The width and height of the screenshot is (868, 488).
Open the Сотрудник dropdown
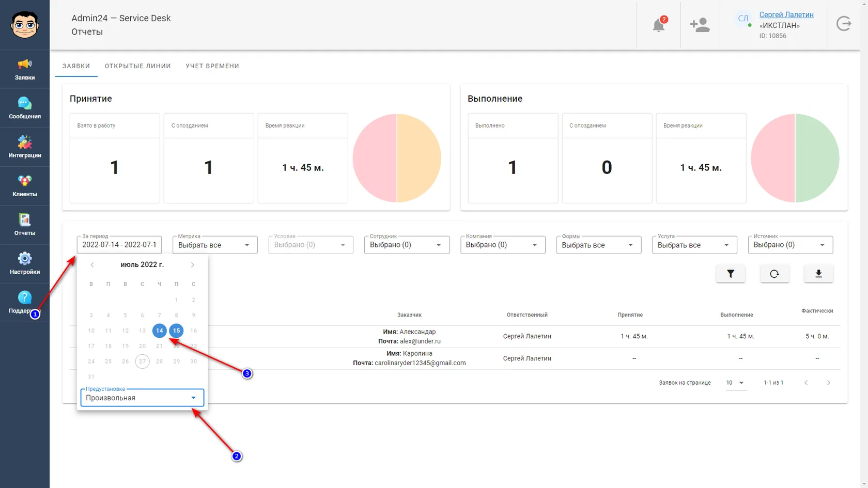coord(407,245)
